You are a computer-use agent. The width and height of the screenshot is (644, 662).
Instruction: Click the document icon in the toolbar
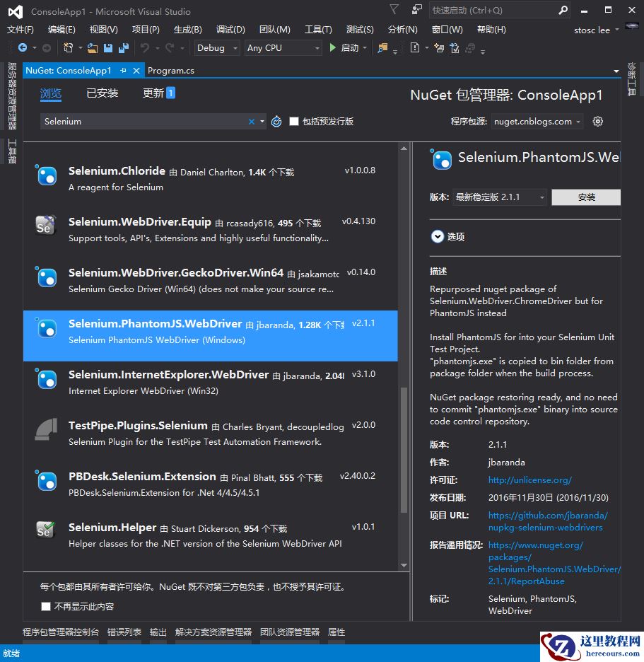coord(415,47)
